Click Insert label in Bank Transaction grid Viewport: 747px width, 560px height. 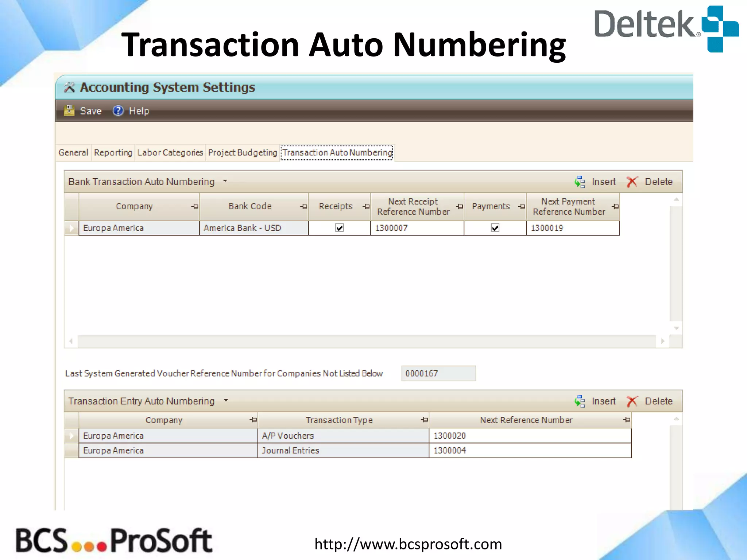tap(604, 182)
